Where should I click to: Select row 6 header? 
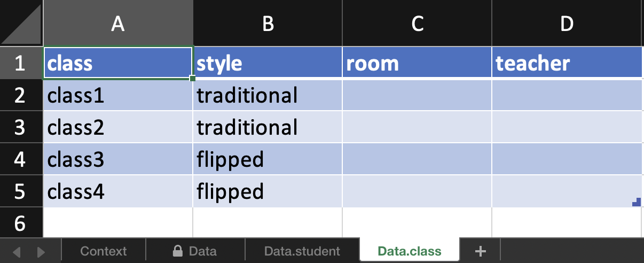click(20, 223)
